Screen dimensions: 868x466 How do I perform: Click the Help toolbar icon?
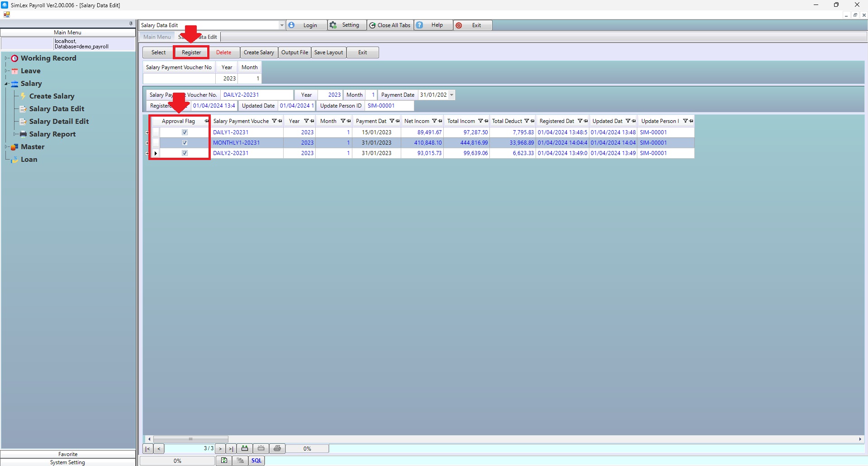[x=420, y=25]
